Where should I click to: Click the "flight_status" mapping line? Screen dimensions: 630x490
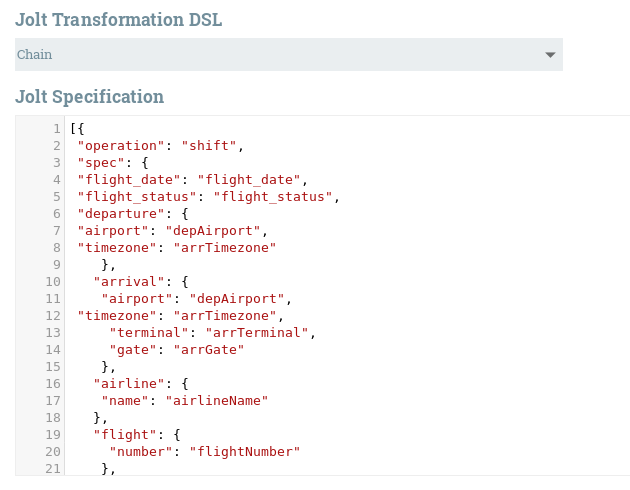point(209,197)
